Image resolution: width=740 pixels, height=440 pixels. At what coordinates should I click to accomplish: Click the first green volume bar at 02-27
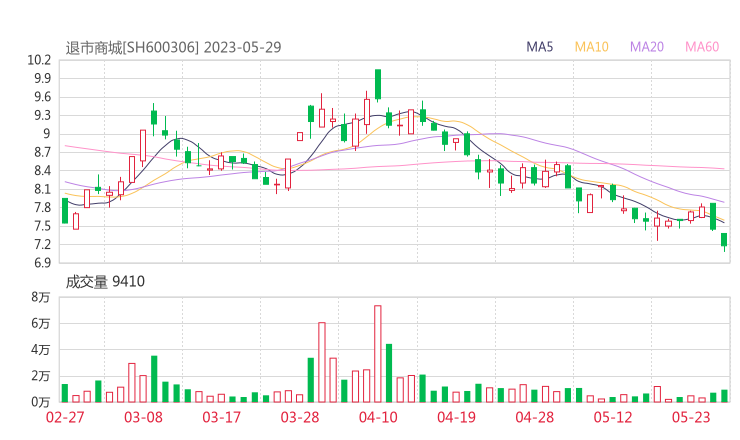coord(65,393)
